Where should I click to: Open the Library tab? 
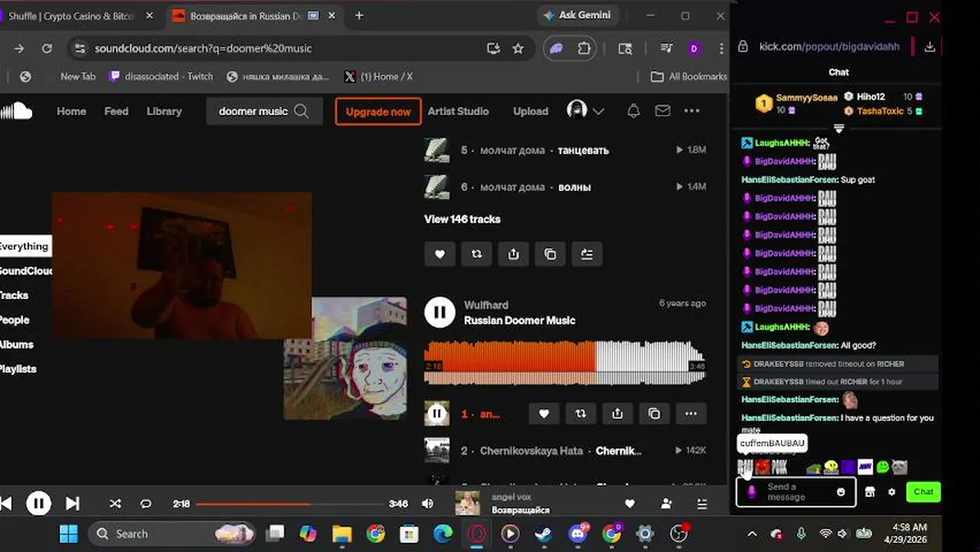coord(164,111)
